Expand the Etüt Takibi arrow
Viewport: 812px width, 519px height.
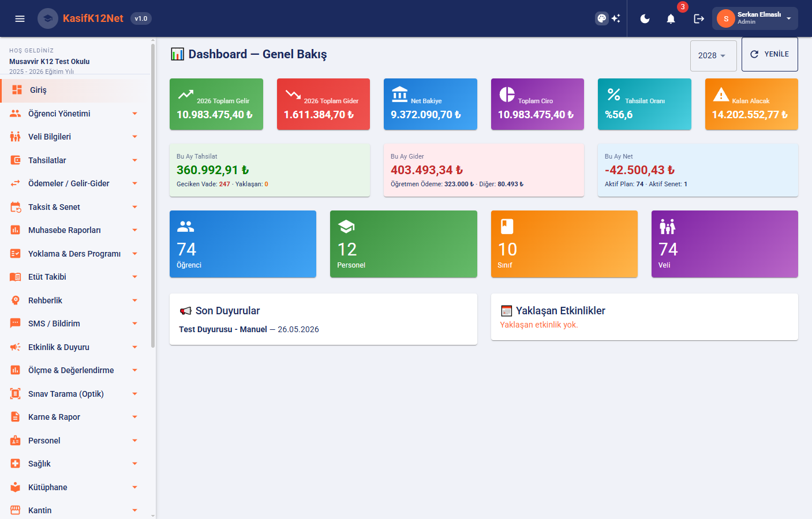click(134, 277)
